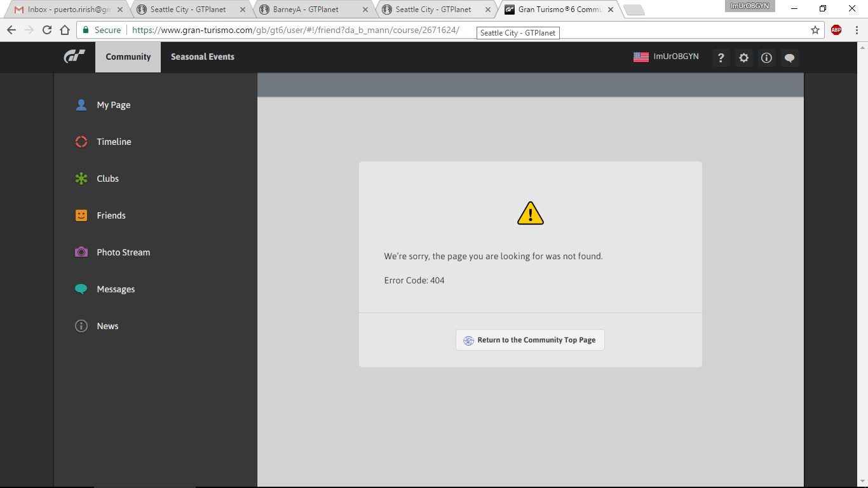Click the Gran Turismo GT logo
The width and height of the screenshot is (868, 488).
click(x=74, y=57)
